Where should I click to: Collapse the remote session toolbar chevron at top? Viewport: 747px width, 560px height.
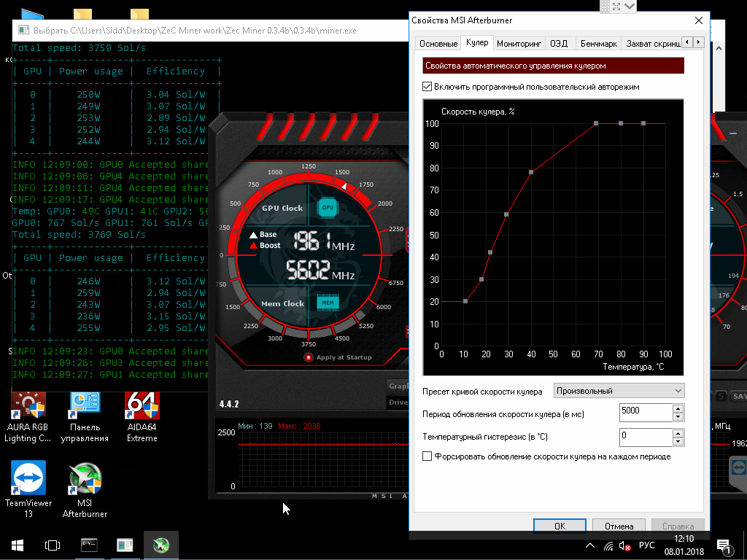[630, 6]
